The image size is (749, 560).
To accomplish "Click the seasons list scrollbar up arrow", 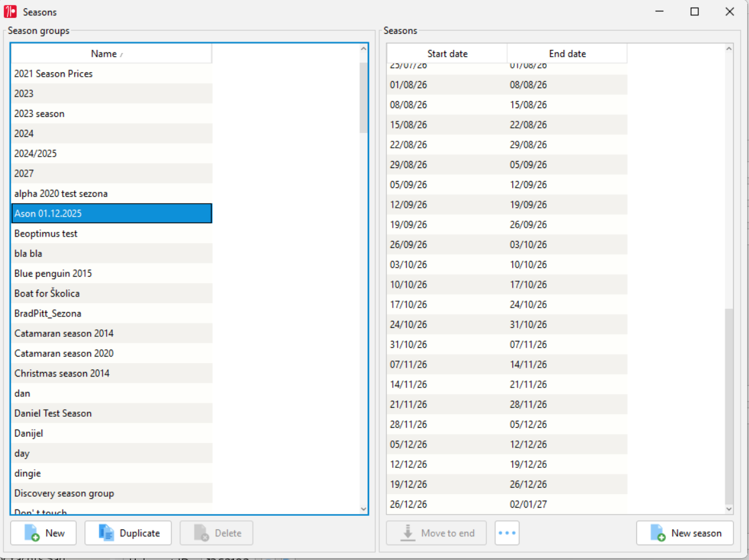I will click(x=729, y=49).
